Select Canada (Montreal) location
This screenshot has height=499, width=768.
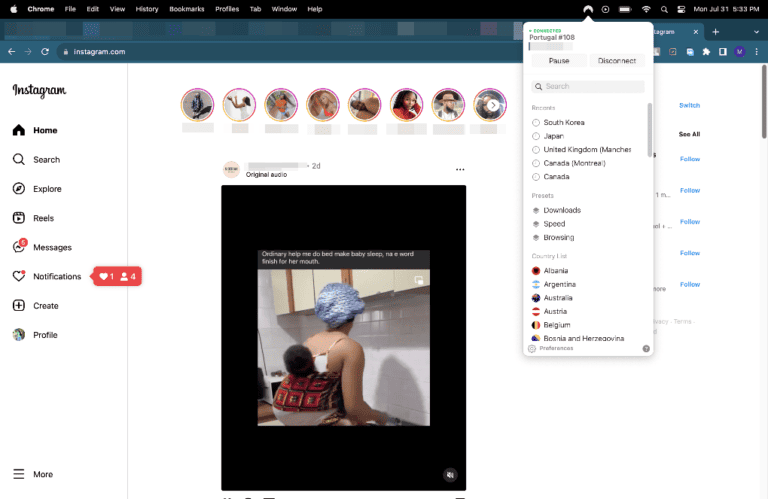click(569, 163)
